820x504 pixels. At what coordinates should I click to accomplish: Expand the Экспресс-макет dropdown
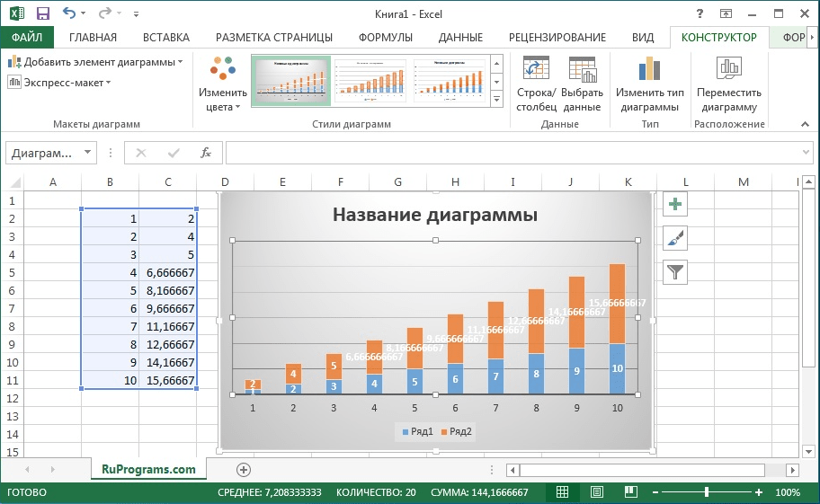tap(59, 83)
